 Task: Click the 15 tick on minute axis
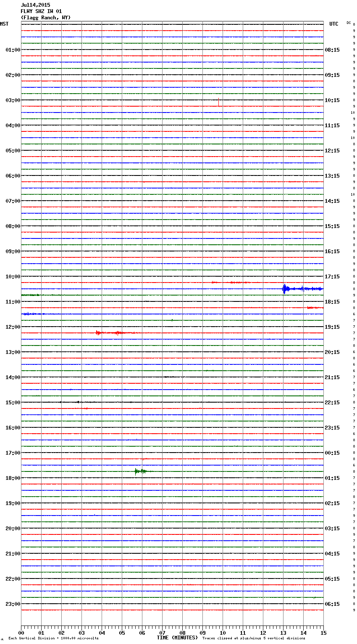323,633
